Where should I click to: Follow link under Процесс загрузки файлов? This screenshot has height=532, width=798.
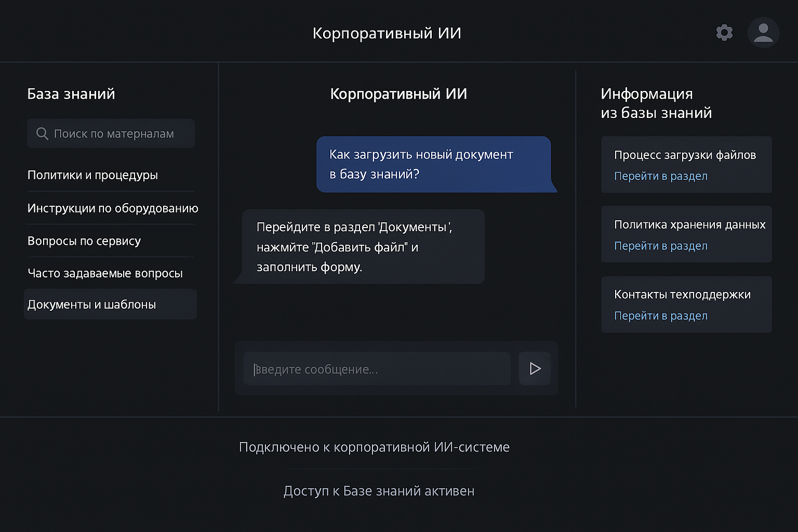click(x=660, y=176)
